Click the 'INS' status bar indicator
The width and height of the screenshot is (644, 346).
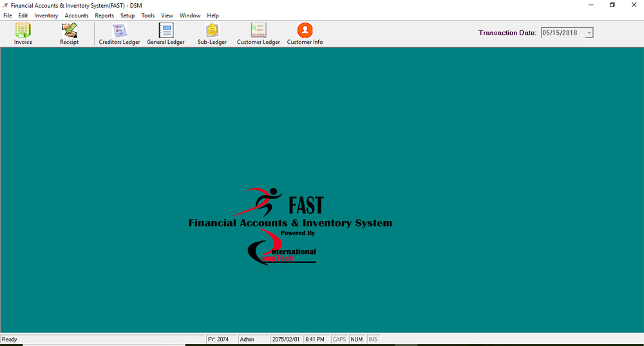pos(373,340)
